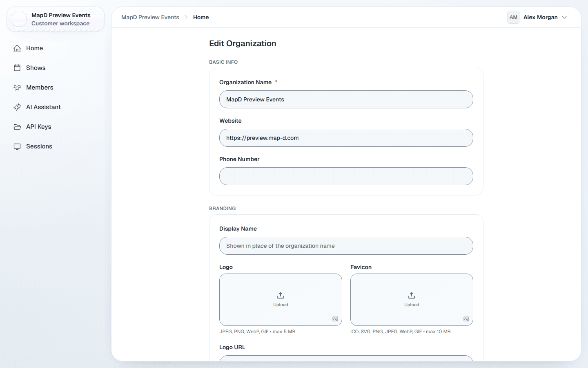
Task: Select the Phone Number input
Action: tap(346, 176)
